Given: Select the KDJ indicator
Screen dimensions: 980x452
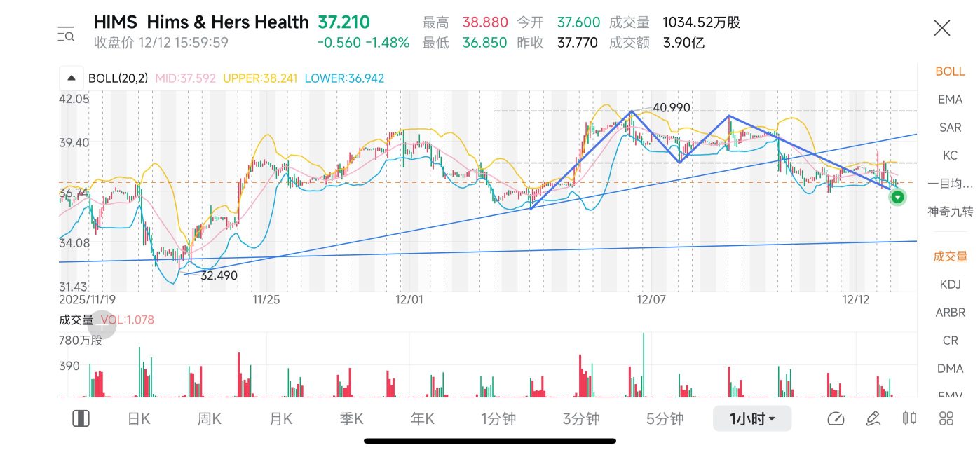Looking at the screenshot, I should click(x=950, y=285).
